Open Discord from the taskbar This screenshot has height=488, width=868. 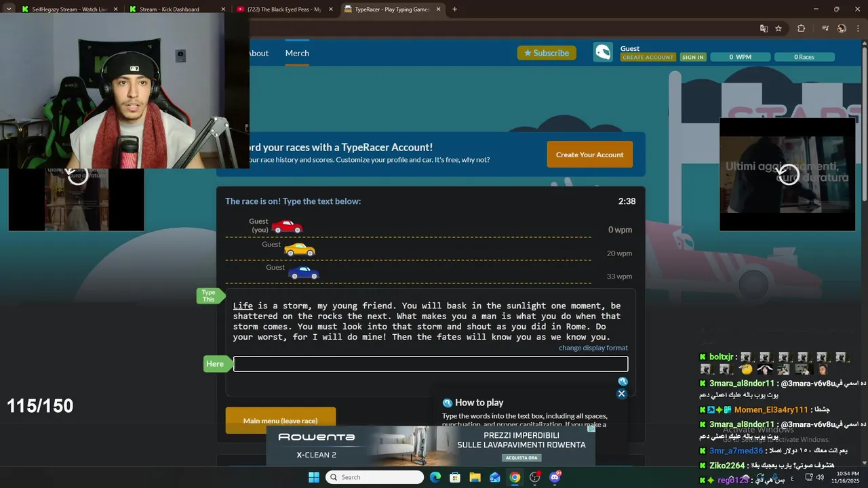(555, 477)
